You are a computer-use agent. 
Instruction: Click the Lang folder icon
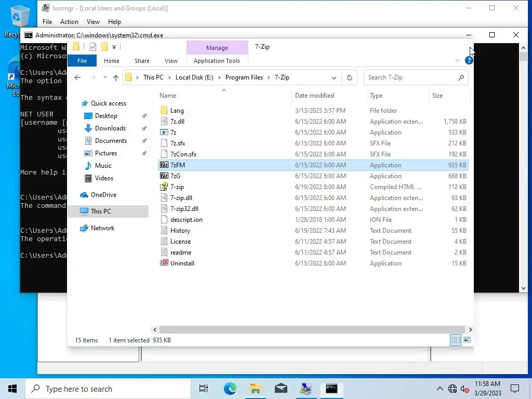(x=164, y=111)
